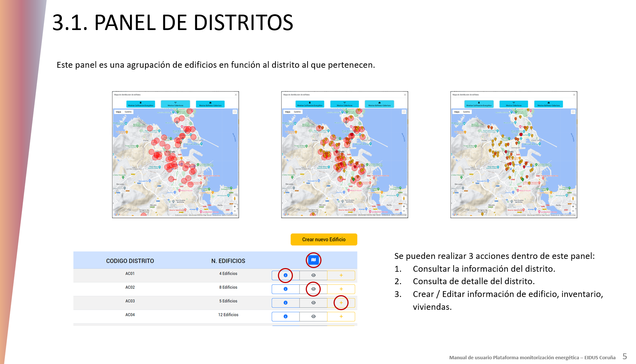
Task: Click the Street View pegman on the middle map
Action: point(404,199)
